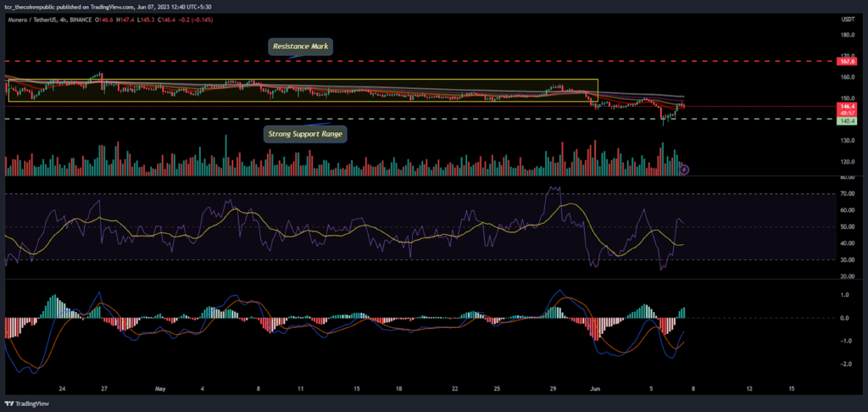Click the green 140.4 support price tag
This screenshot has height=412, width=868.
847,120
